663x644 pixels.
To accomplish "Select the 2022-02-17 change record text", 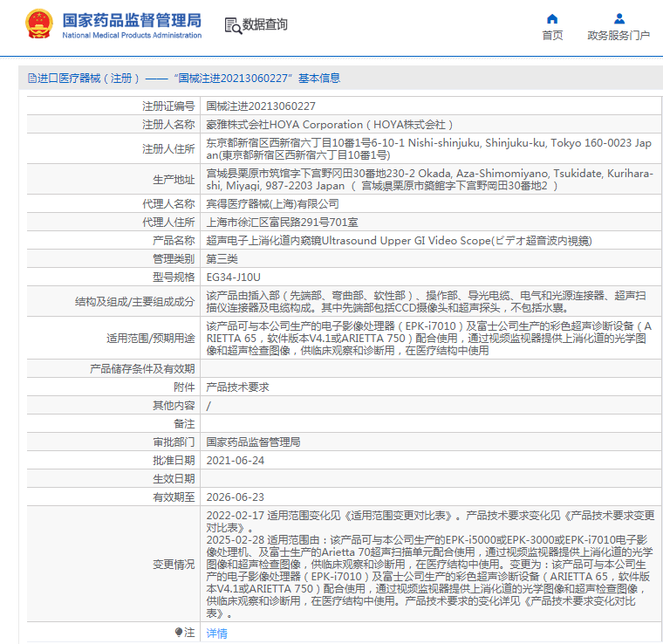I will (x=430, y=521).
